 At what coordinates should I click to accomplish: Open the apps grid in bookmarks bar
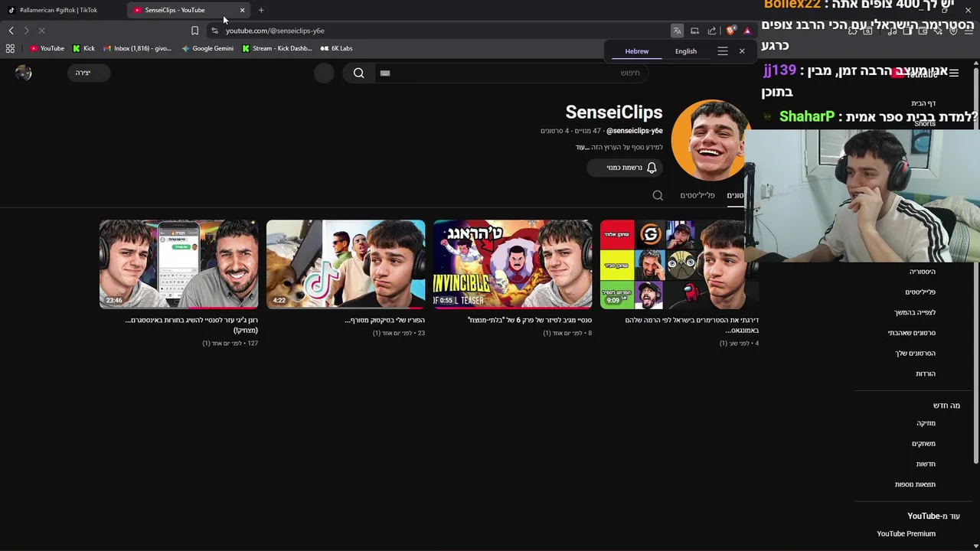[10, 48]
